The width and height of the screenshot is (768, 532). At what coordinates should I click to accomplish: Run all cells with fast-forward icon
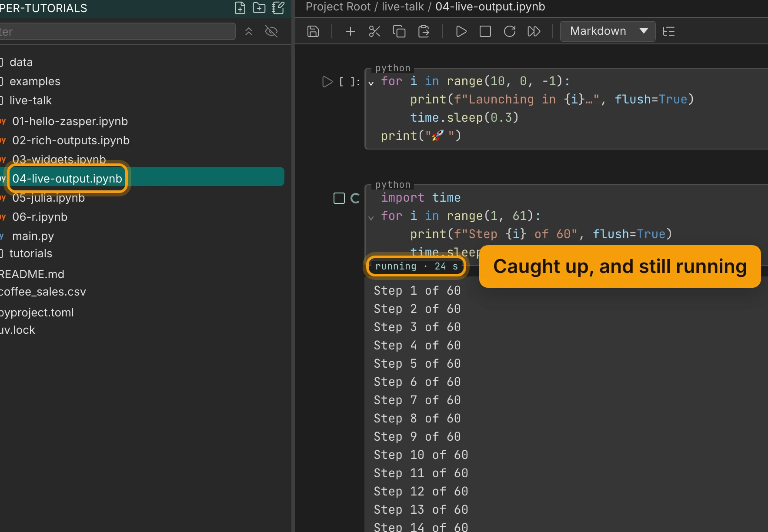pos(534,31)
